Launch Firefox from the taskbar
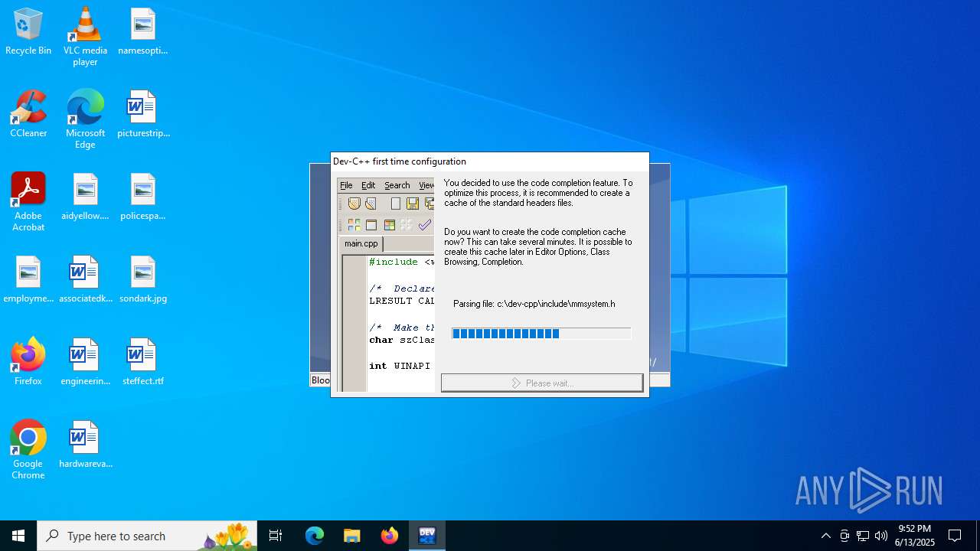The width and height of the screenshot is (980, 551). (390, 536)
